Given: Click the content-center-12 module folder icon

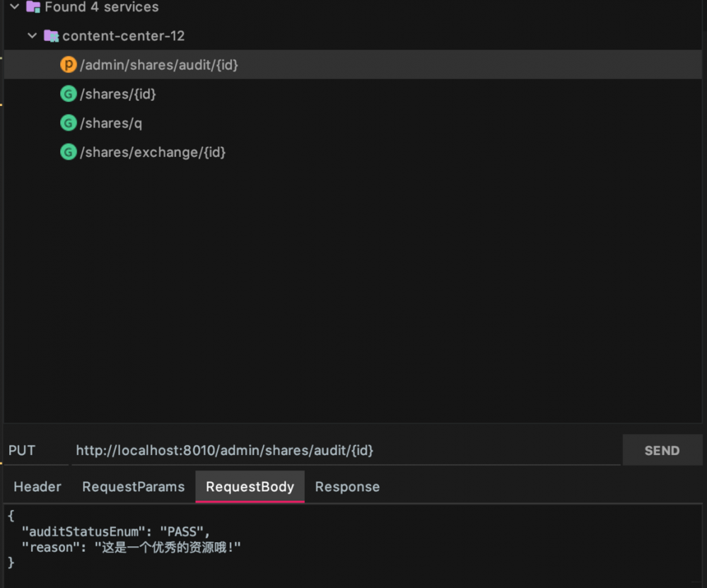Looking at the screenshot, I should point(51,35).
